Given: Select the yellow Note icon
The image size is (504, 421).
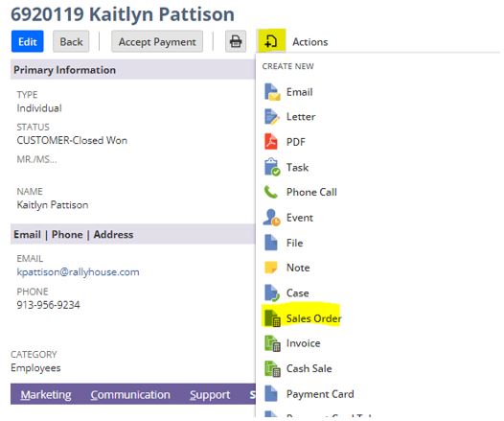Looking at the screenshot, I should [270, 268].
